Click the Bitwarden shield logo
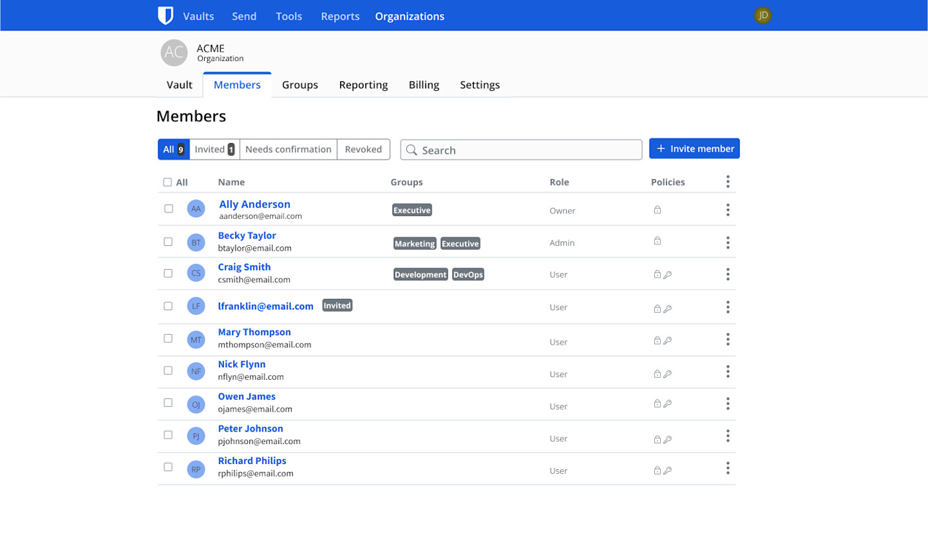The height and width of the screenshot is (560, 928). pos(166,15)
